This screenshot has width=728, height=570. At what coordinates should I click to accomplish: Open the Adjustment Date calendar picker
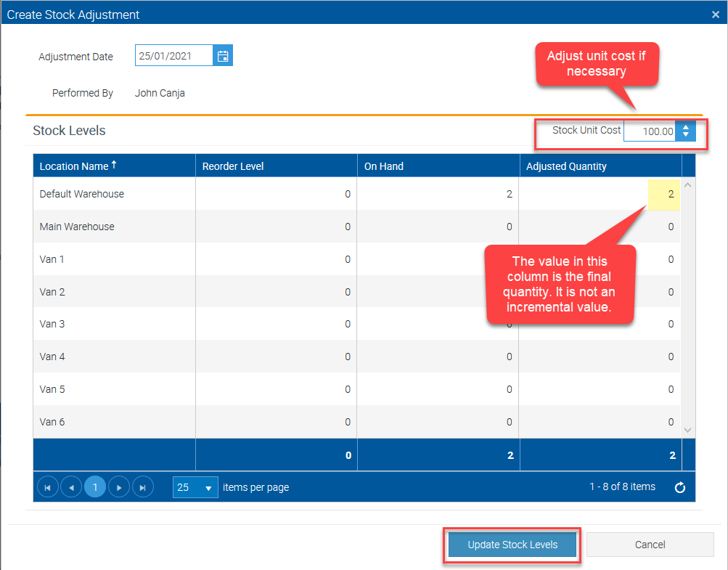[x=223, y=56]
